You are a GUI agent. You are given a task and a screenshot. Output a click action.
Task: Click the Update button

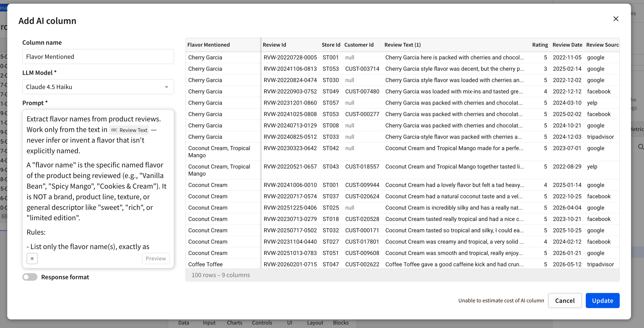pyautogui.click(x=603, y=300)
